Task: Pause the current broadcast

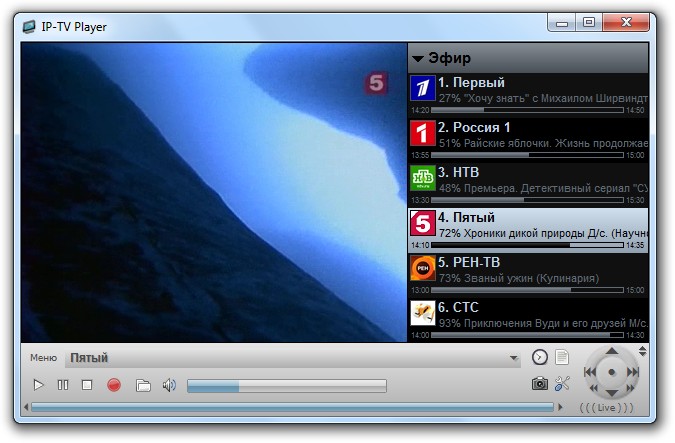Action: [x=63, y=385]
